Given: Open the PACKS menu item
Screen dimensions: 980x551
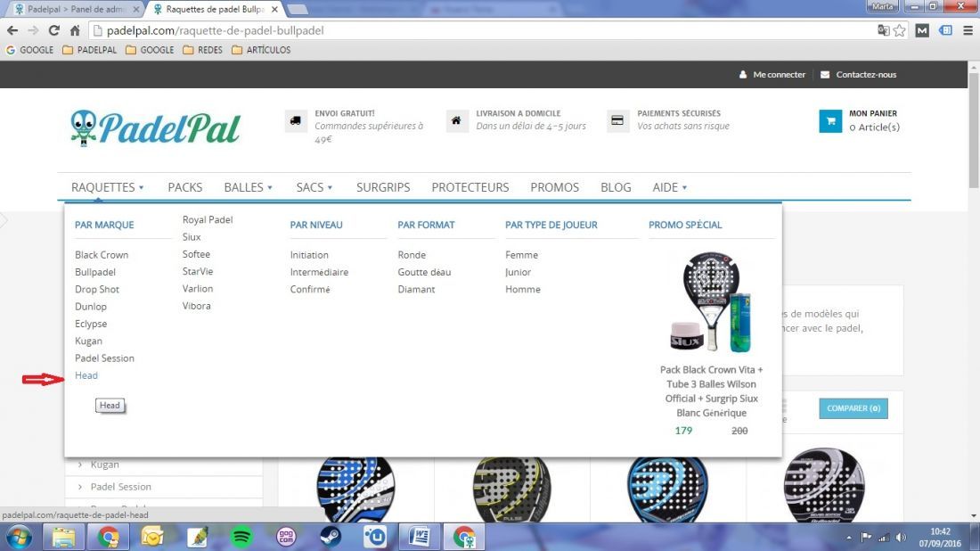Looking at the screenshot, I should [185, 187].
